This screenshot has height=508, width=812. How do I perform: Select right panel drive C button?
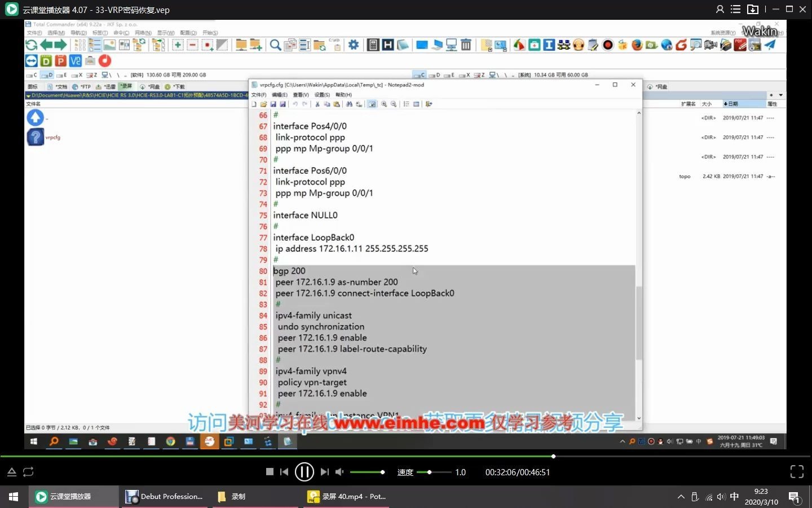coord(419,75)
